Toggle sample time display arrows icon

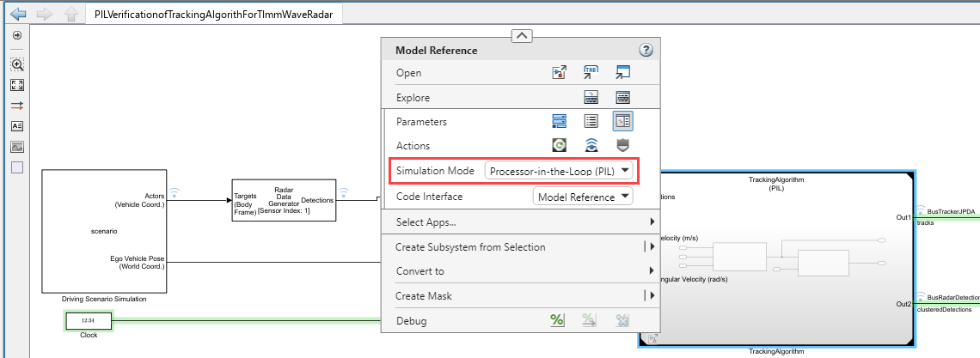click(17, 106)
